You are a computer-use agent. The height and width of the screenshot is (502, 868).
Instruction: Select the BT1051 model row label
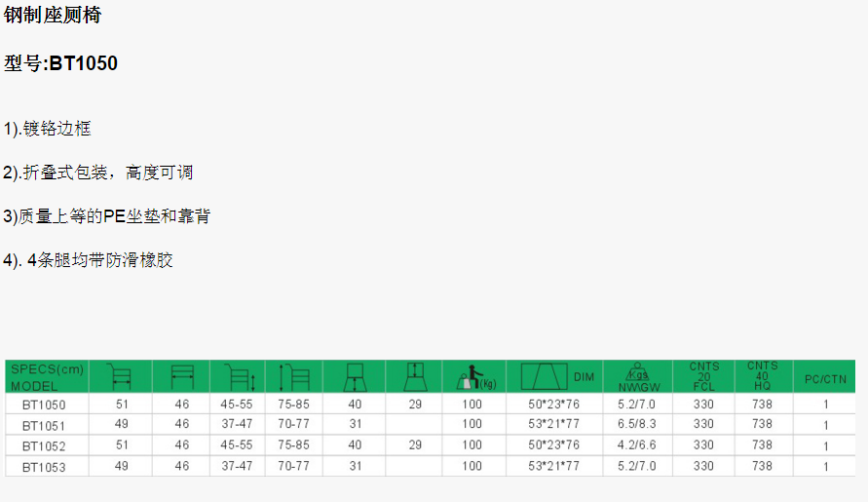[x=44, y=425]
